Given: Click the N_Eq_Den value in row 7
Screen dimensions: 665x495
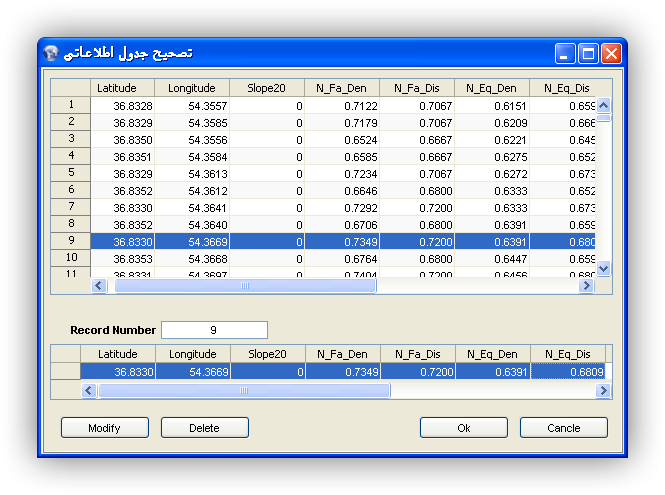Looking at the screenshot, I should 492,208.
